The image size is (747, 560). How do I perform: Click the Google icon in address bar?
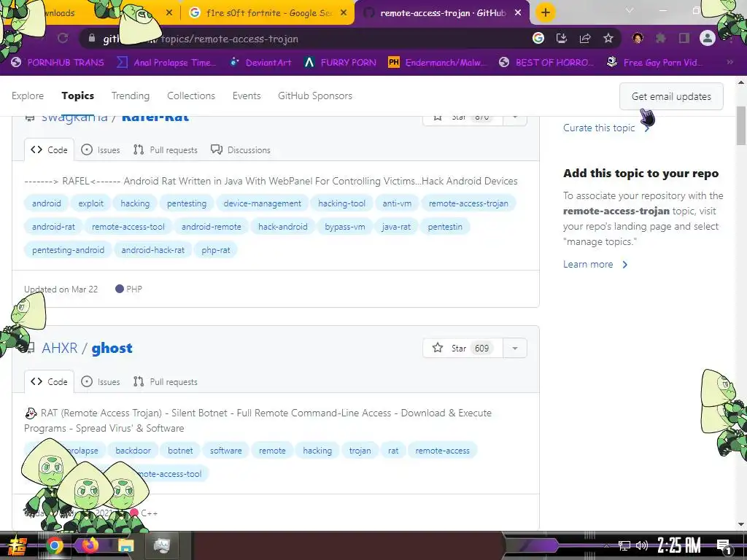(538, 38)
